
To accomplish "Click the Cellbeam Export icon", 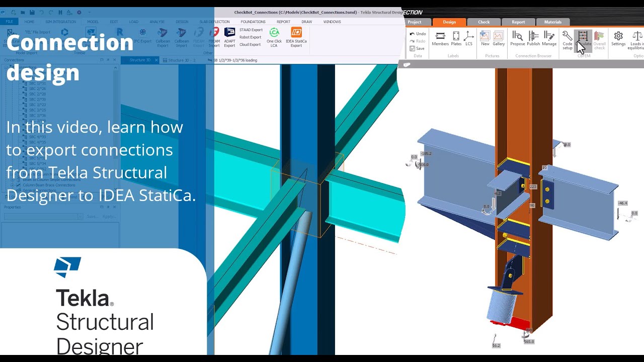I will pos(163,33).
